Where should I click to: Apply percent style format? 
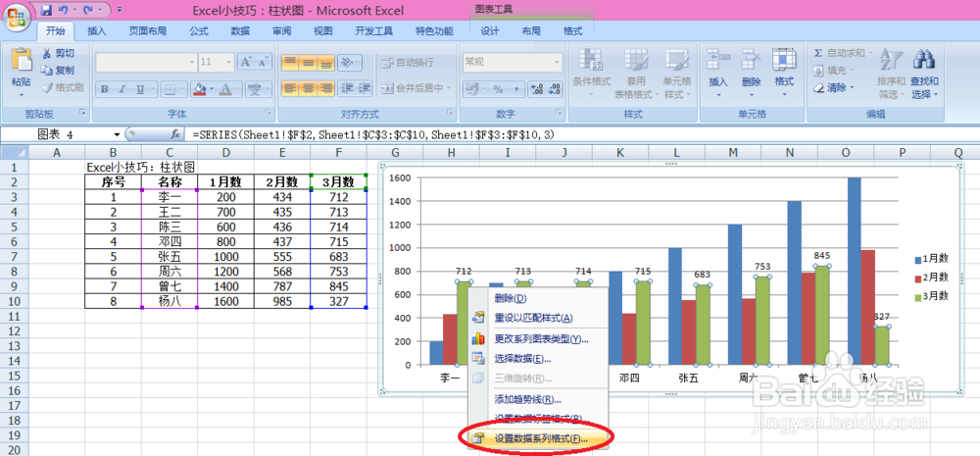pyautogui.click(x=498, y=89)
